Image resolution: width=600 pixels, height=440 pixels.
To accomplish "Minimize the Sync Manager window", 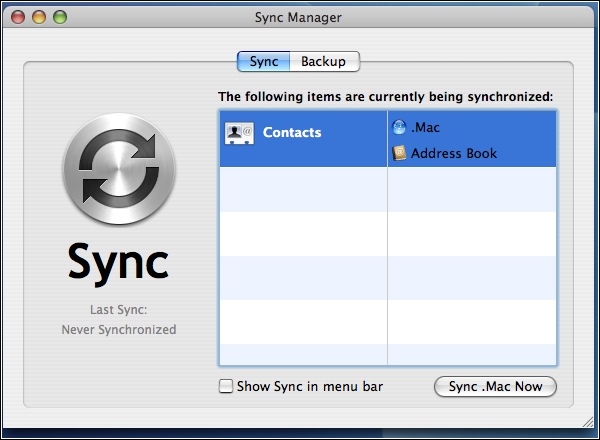I will coord(39,17).
